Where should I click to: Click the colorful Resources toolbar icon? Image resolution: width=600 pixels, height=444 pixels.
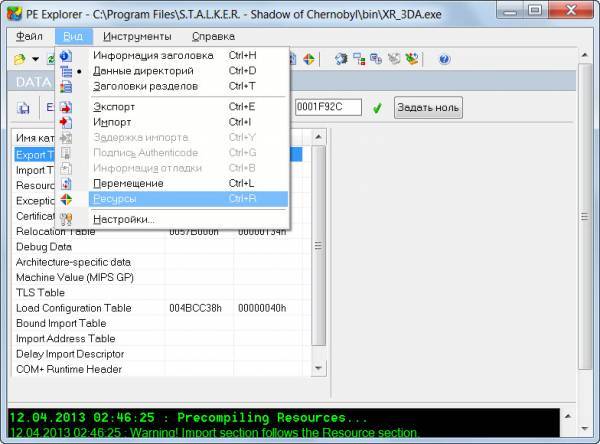(309, 59)
